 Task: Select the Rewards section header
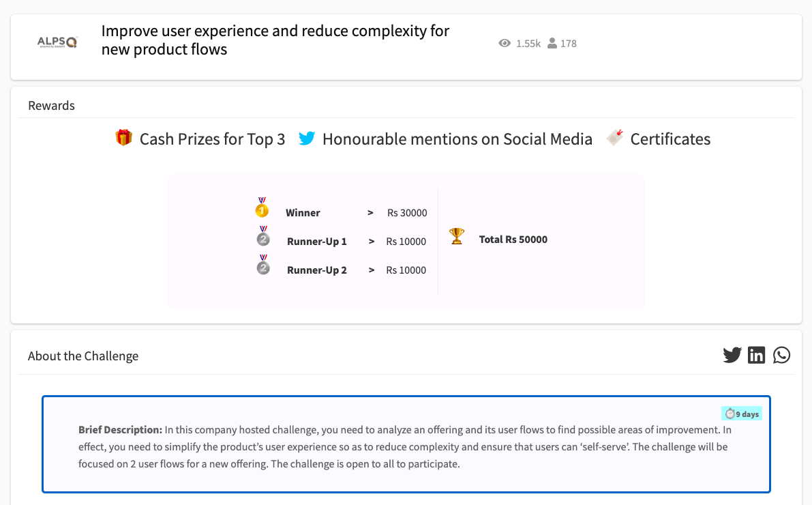52,106
